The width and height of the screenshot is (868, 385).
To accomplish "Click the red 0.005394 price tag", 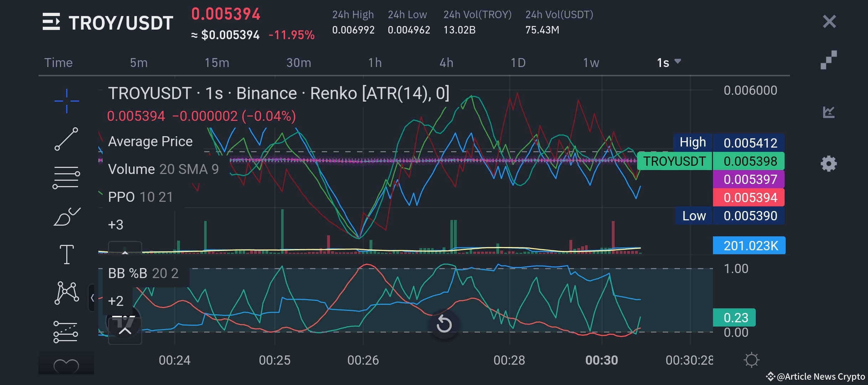I will (x=748, y=197).
